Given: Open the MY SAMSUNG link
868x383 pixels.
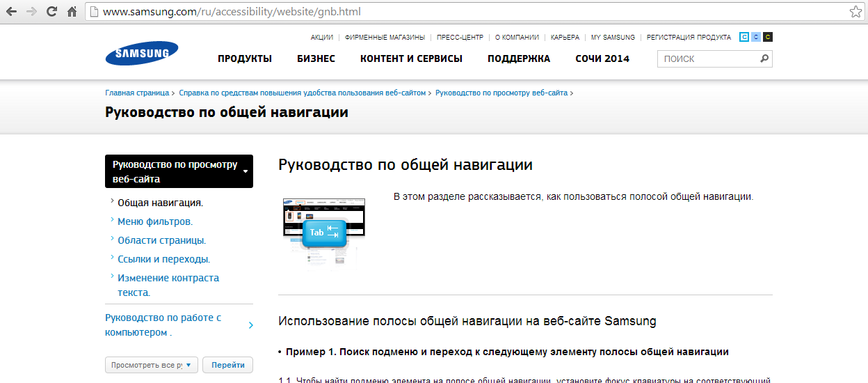Looking at the screenshot, I should click(x=613, y=38).
